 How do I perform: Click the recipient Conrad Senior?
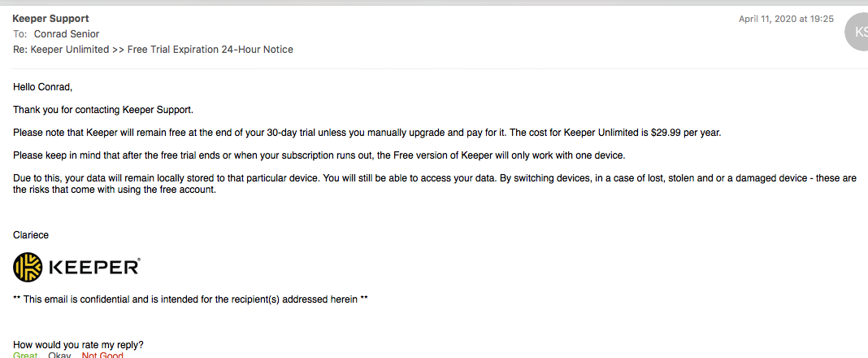pos(67,34)
